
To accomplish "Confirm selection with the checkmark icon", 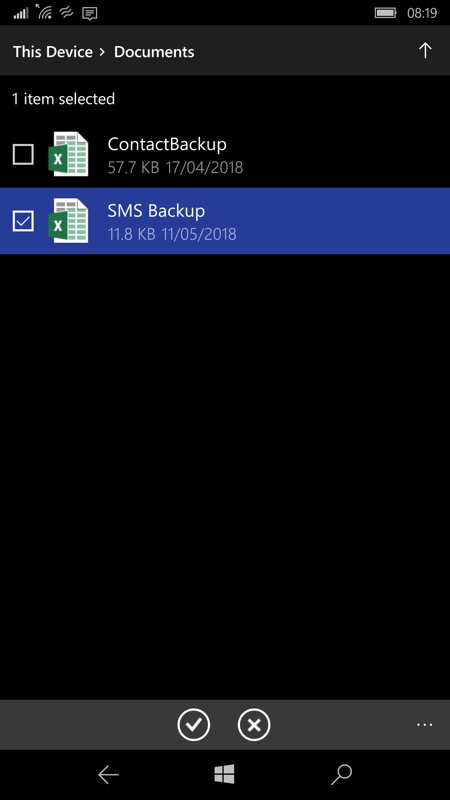I will click(193, 724).
